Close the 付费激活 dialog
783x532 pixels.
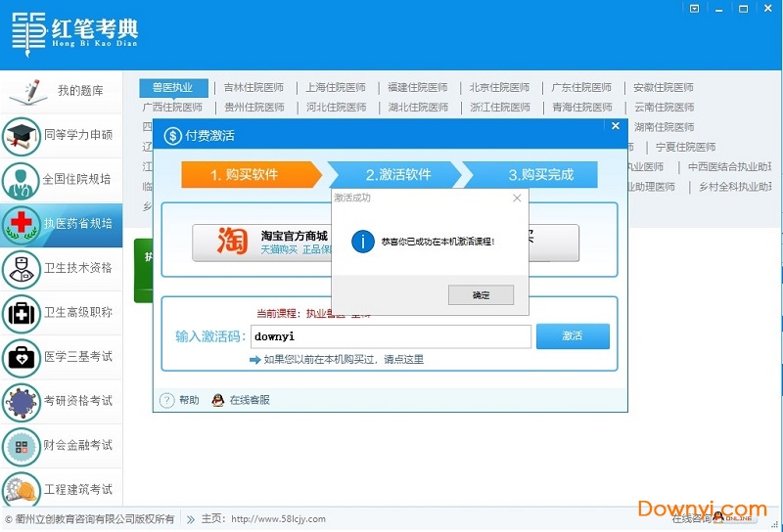(x=616, y=126)
